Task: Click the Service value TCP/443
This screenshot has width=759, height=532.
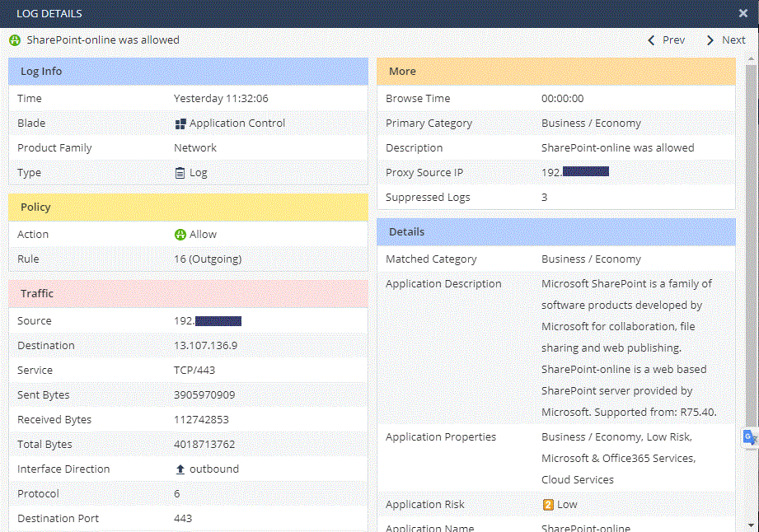Action: [194, 371]
